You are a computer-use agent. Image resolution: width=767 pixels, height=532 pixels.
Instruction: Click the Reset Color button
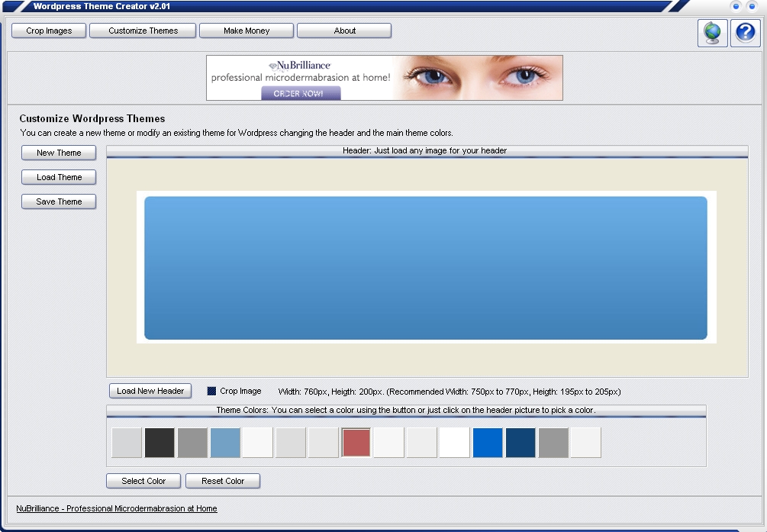[223, 481]
